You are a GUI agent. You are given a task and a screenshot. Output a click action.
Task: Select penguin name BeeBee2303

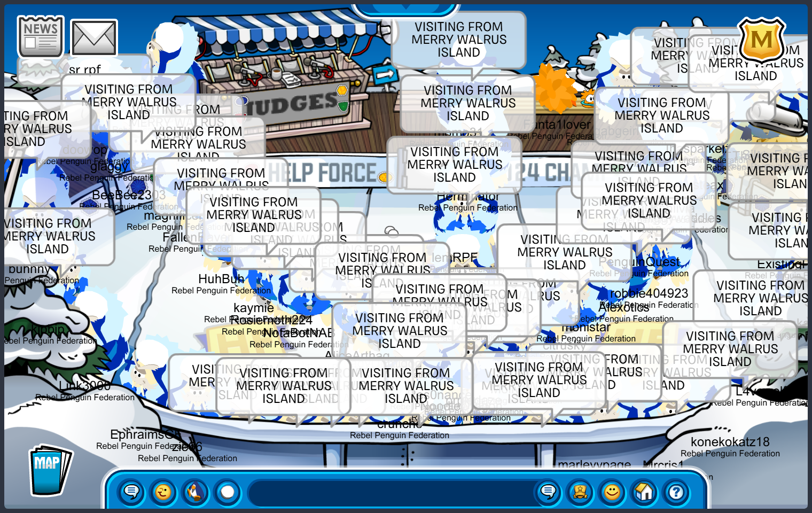pyautogui.click(x=129, y=195)
